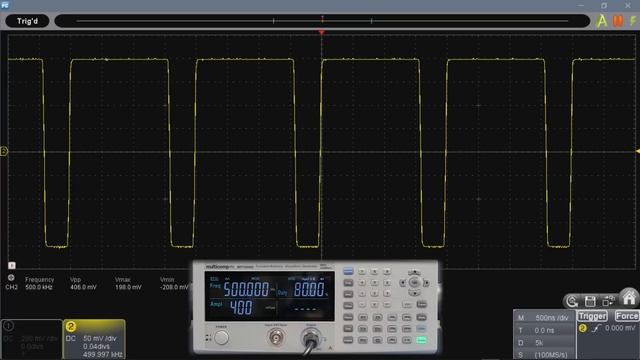Select the Vpp 406.0 mV measurement
The height and width of the screenshot is (360, 640).
(x=83, y=283)
